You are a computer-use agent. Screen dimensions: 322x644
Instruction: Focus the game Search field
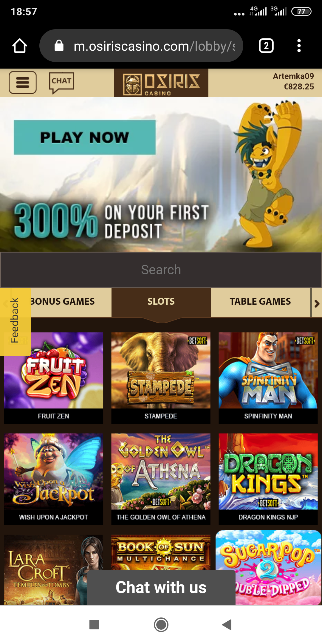(x=161, y=270)
